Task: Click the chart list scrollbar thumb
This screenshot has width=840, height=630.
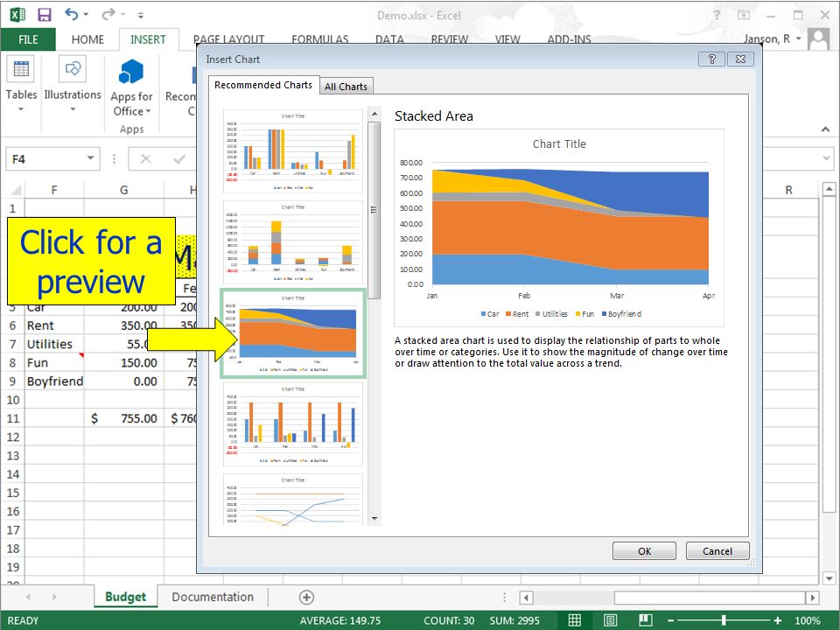Action: point(374,210)
